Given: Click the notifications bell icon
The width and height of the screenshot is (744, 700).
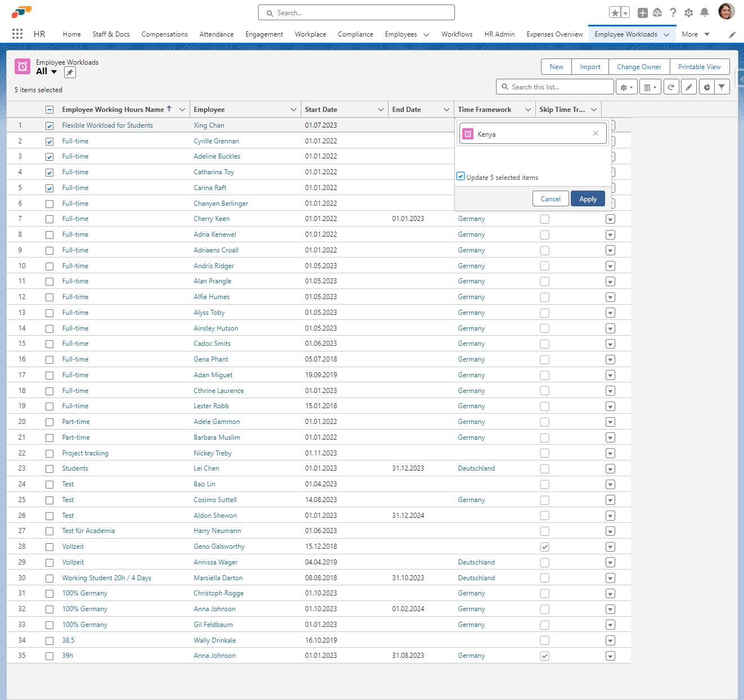Looking at the screenshot, I should click(704, 12).
